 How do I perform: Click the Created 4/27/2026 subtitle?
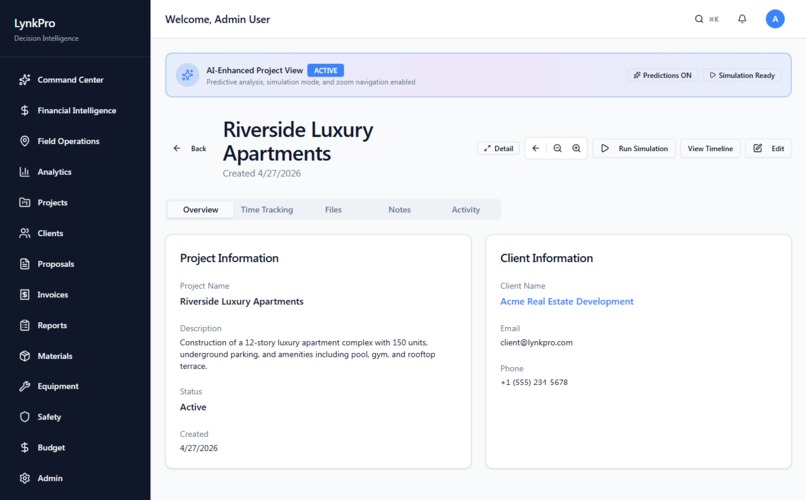tap(262, 174)
